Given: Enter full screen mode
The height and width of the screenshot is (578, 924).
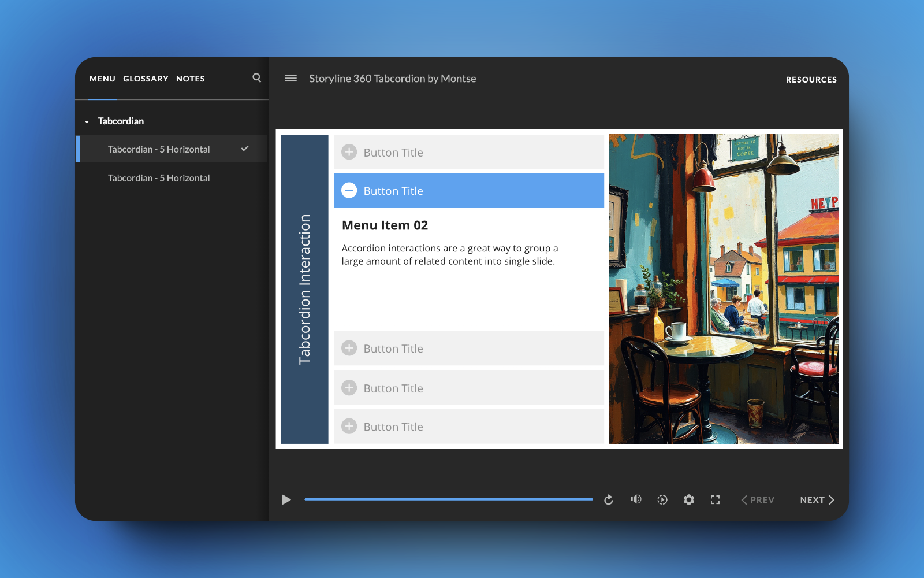Looking at the screenshot, I should coord(715,500).
